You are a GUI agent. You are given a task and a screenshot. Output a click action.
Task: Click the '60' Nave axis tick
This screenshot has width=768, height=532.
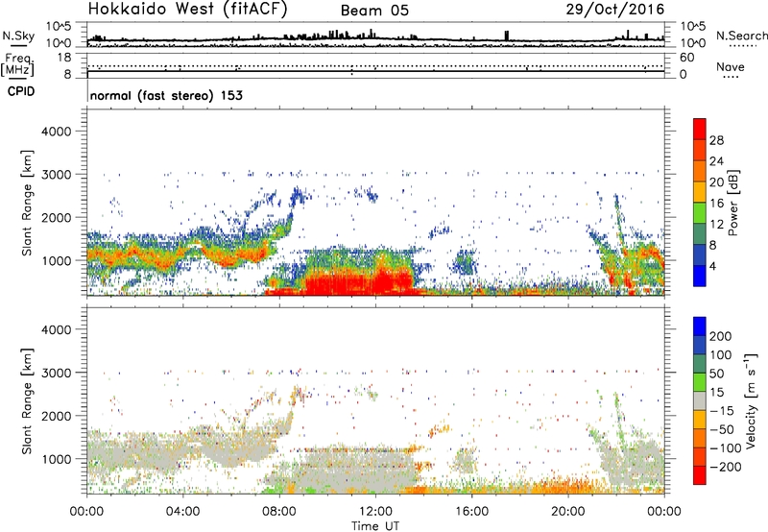pyautogui.click(x=687, y=58)
